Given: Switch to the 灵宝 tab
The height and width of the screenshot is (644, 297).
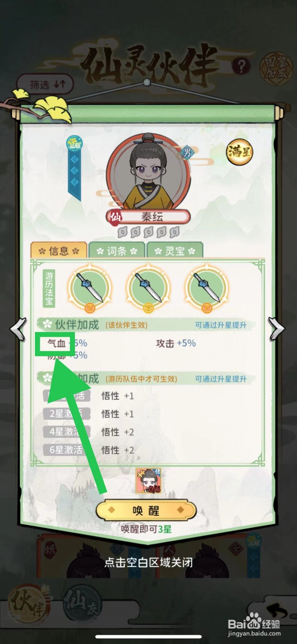Looking at the screenshot, I should 175,251.
